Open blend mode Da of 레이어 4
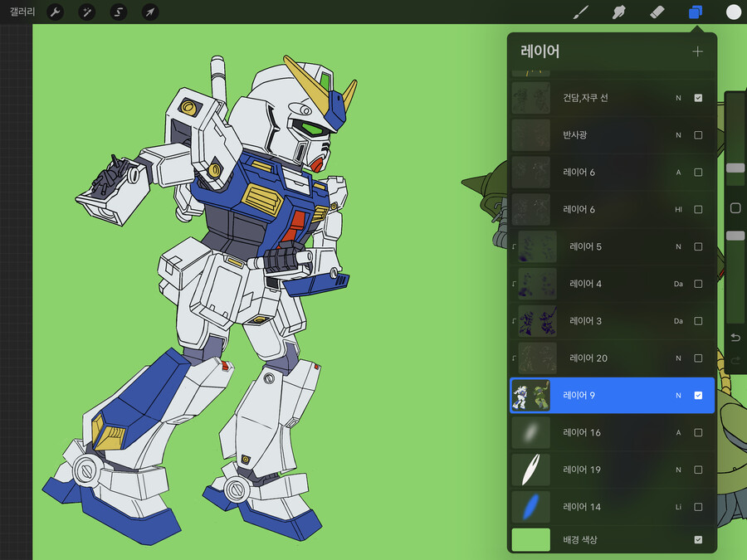This screenshot has width=747, height=560. (x=678, y=284)
